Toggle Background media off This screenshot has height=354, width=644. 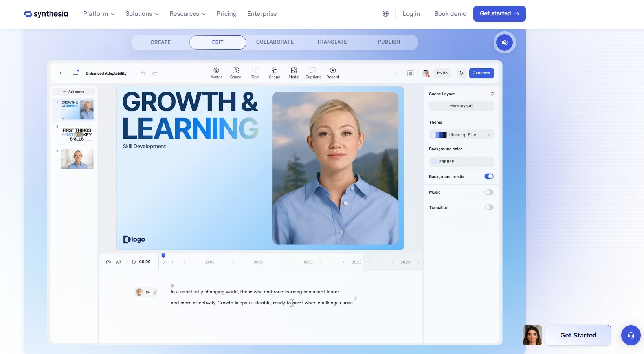pyautogui.click(x=489, y=176)
